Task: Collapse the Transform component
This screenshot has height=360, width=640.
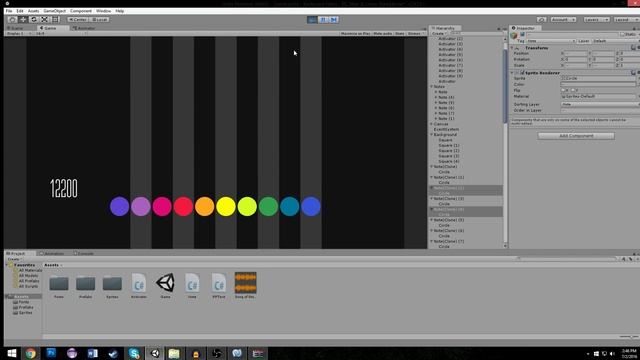Action: pyautogui.click(x=512, y=48)
